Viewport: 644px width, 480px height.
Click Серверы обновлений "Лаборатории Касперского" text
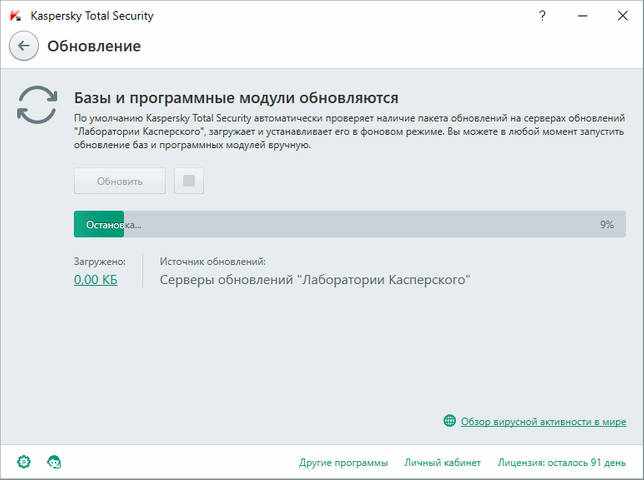click(315, 280)
